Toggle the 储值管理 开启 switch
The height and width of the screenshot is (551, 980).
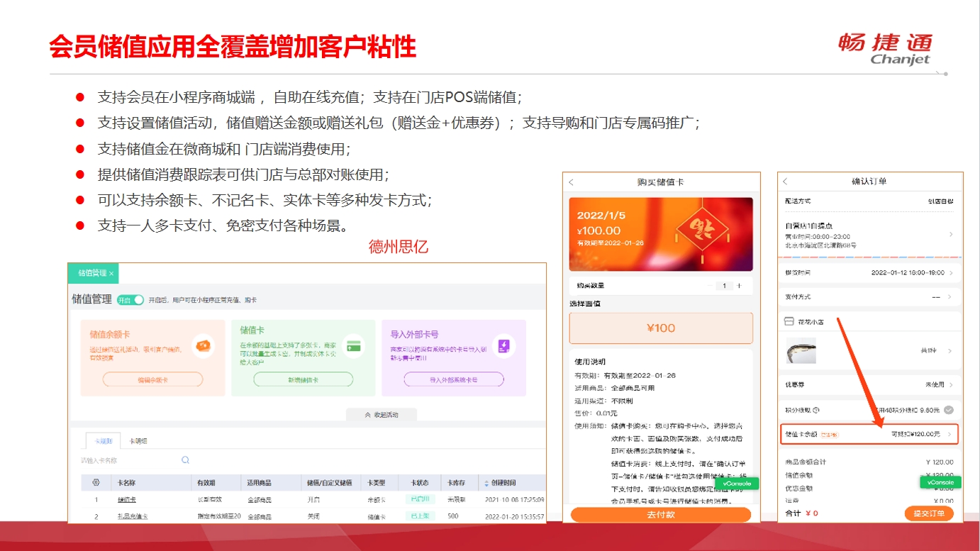coord(130,300)
